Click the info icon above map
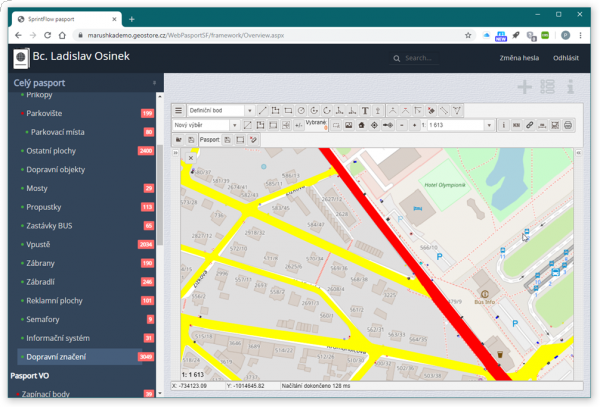 coord(570,88)
